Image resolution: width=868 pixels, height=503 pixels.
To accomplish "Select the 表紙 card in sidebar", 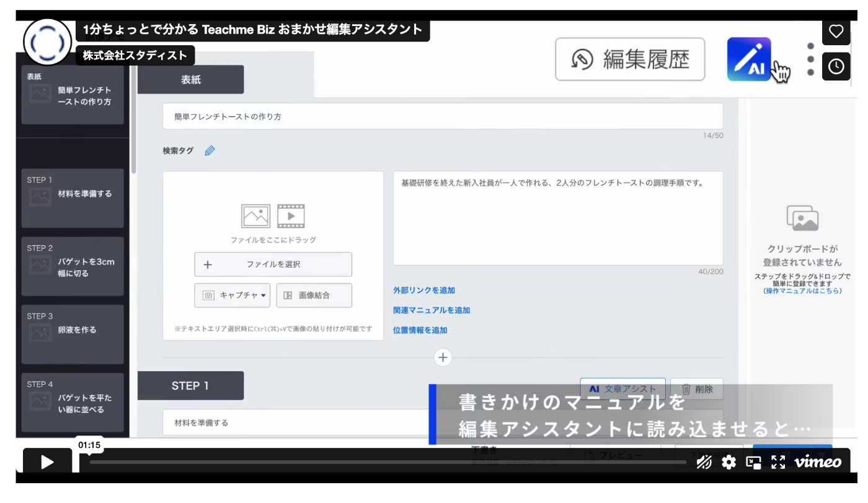I will click(73, 95).
